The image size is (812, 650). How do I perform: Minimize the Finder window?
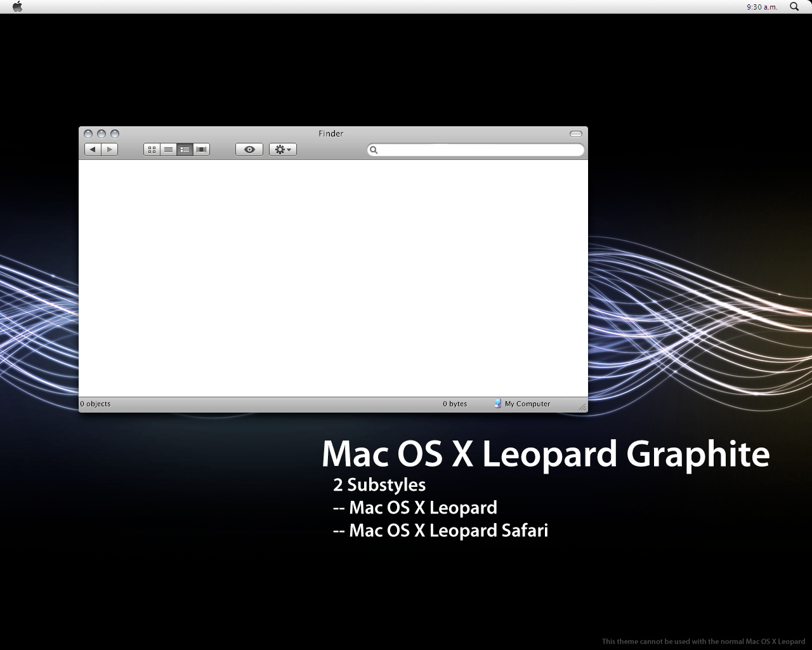[101, 134]
